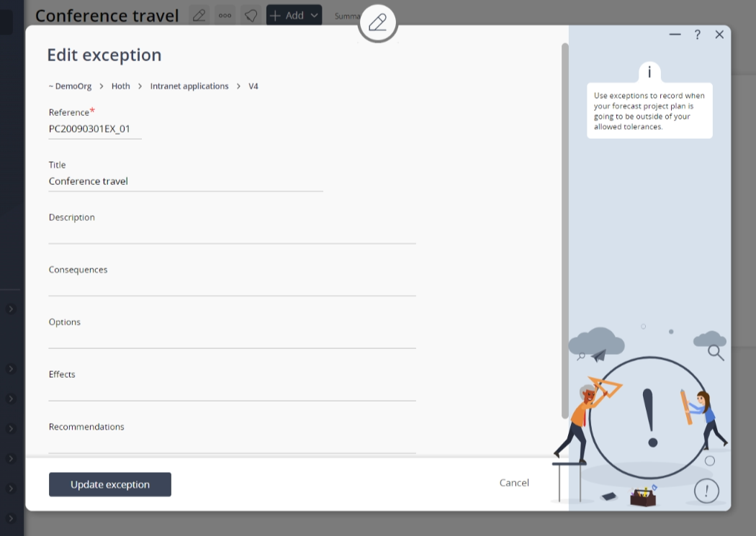The width and height of the screenshot is (756, 536).
Task: Expand the bottom-most left sidebar chevron
Action: point(11,518)
